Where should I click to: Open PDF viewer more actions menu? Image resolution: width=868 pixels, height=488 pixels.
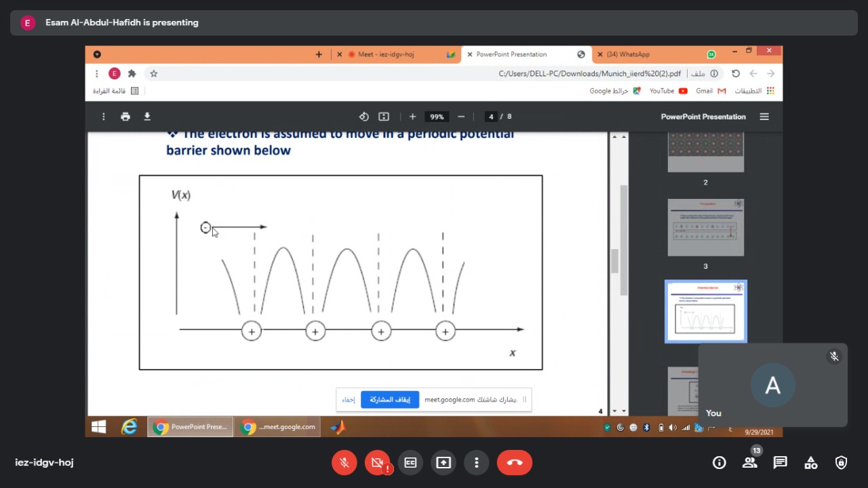(x=103, y=117)
